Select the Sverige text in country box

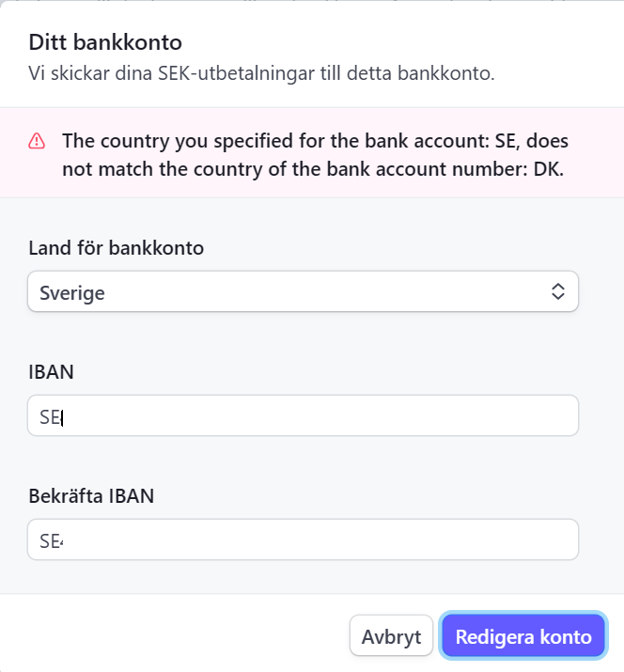tap(72, 292)
